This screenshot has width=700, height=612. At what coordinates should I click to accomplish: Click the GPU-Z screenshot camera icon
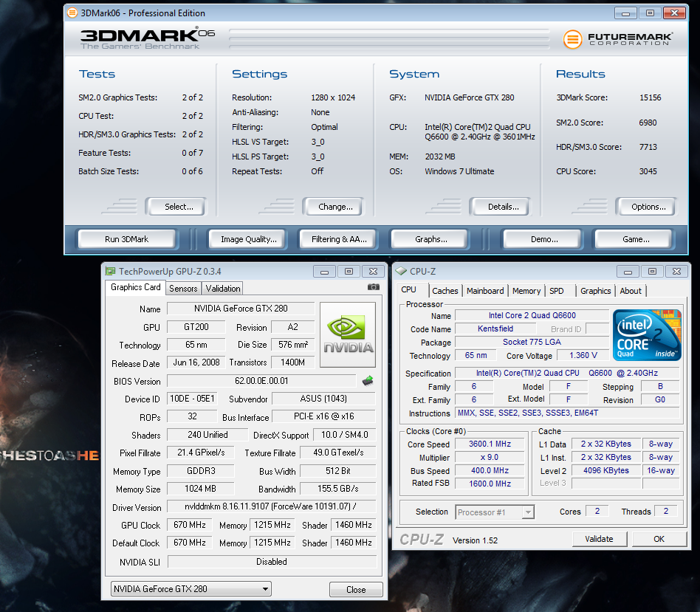[x=373, y=287]
